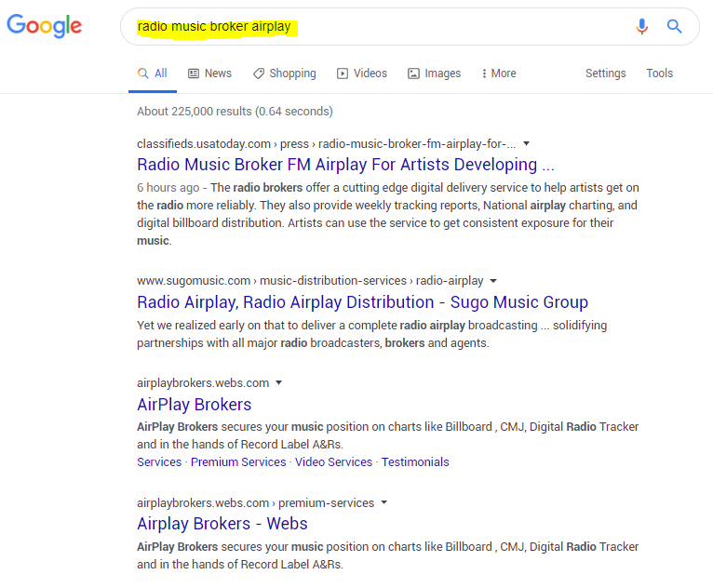Switch to the Images tab

[434, 73]
